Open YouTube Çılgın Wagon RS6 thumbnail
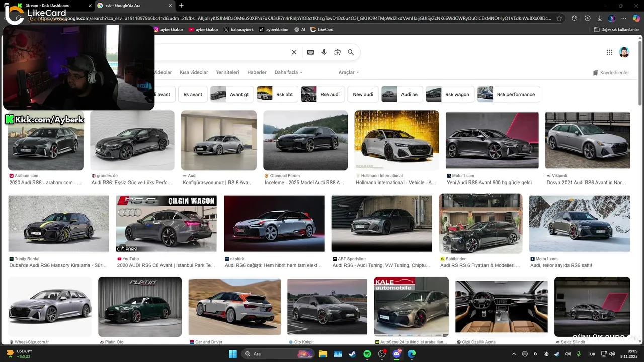 pyautogui.click(x=166, y=224)
